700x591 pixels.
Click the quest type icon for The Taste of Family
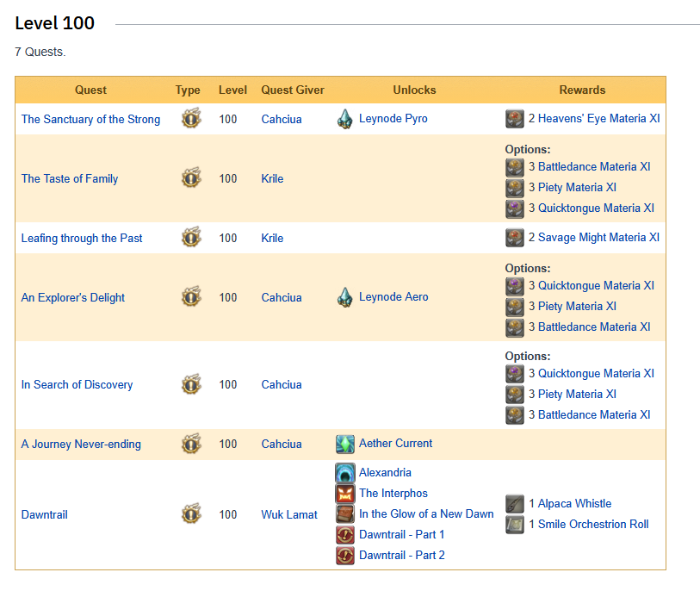tap(191, 177)
